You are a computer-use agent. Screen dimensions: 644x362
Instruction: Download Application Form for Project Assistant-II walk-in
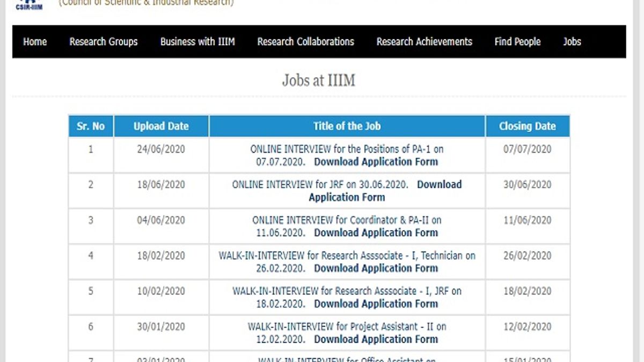[376, 338]
